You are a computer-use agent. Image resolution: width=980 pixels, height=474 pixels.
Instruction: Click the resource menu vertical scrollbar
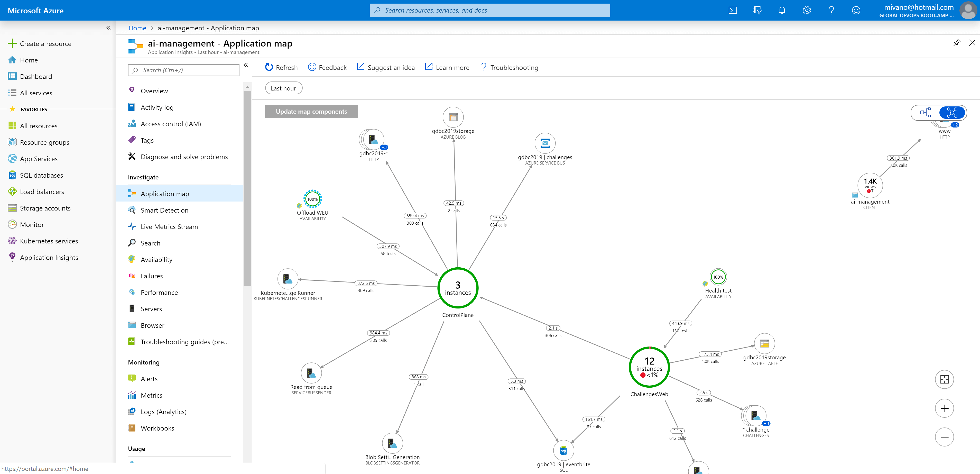click(x=247, y=188)
